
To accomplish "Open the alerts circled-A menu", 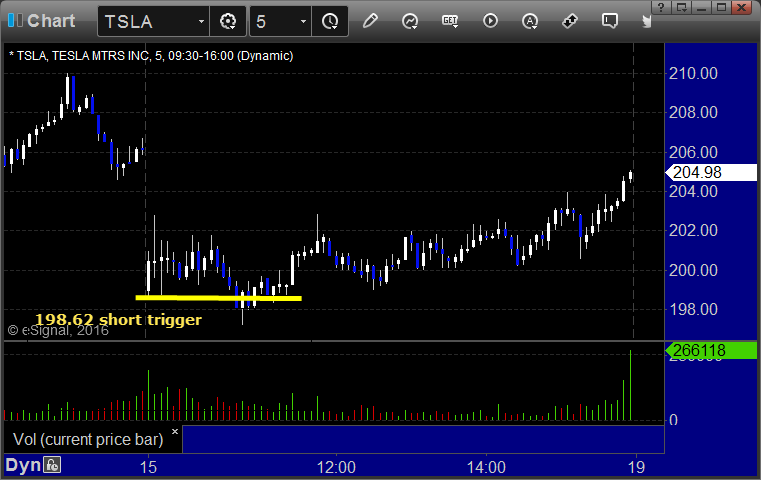I will pos(529,21).
